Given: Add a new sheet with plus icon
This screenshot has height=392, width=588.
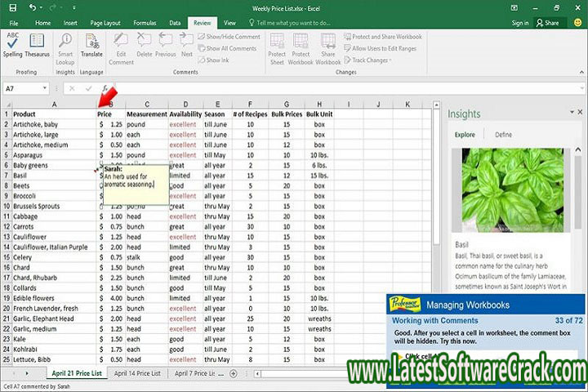Looking at the screenshot, I should pos(234,373).
